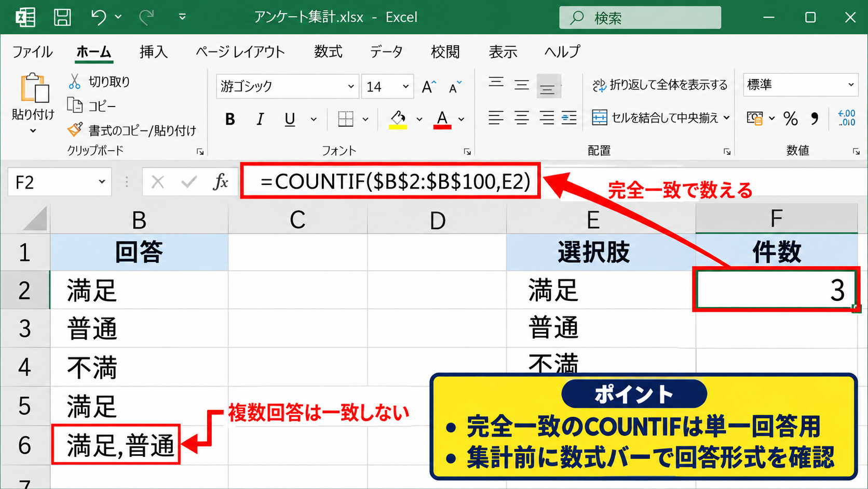Click the Redo arrow icon
Viewport: 868px width, 489px height.
[147, 17]
